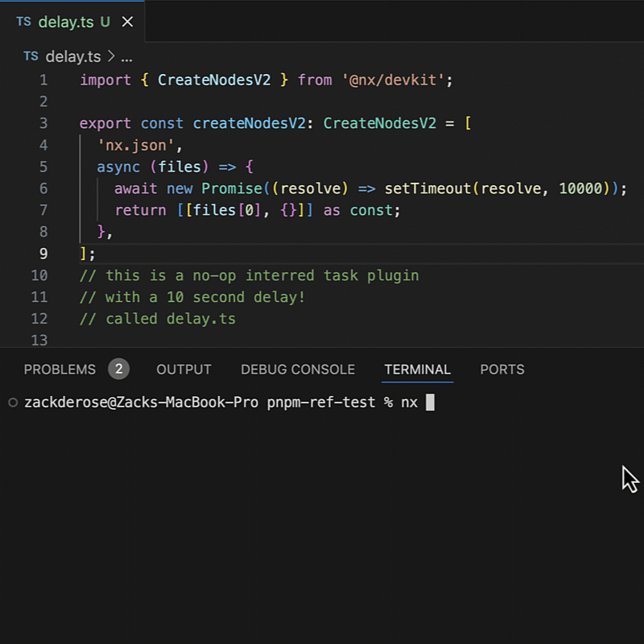
Task: Select delay.ts in the breadcrumb path
Action: point(72,56)
